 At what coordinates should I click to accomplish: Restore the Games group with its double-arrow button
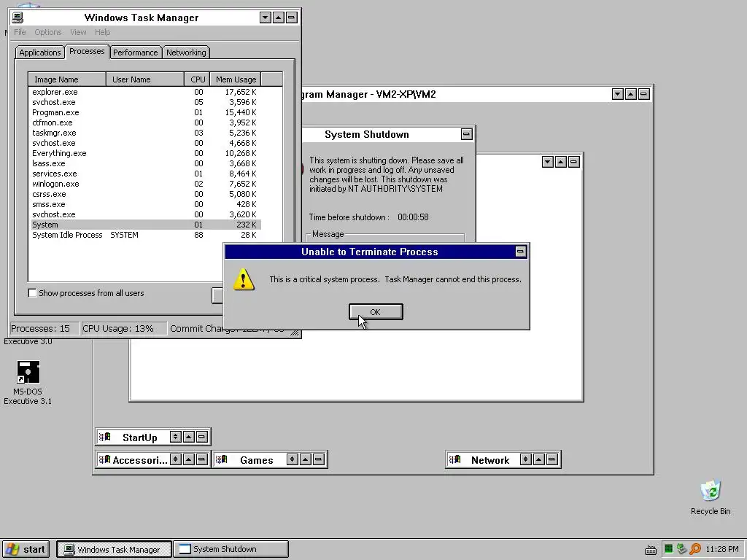(292, 459)
